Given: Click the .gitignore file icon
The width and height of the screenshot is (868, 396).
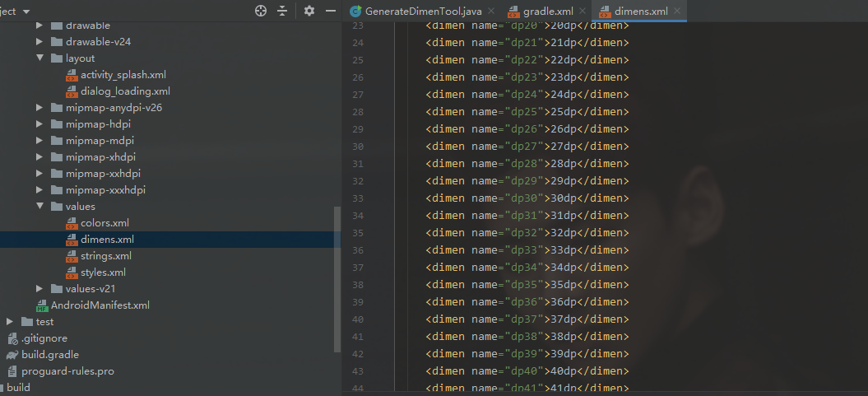Looking at the screenshot, I should pyautogui.click(x=12, y=338).
